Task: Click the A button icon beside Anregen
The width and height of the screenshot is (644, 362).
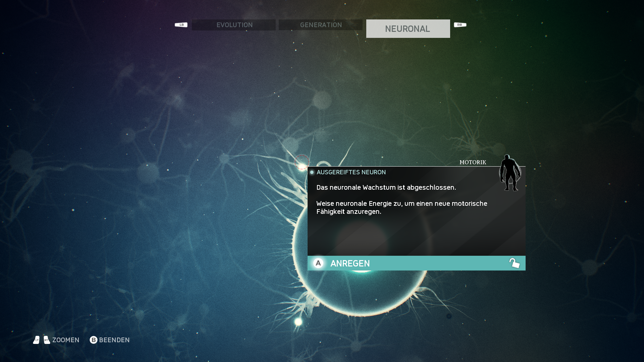Action: (318, 263)
